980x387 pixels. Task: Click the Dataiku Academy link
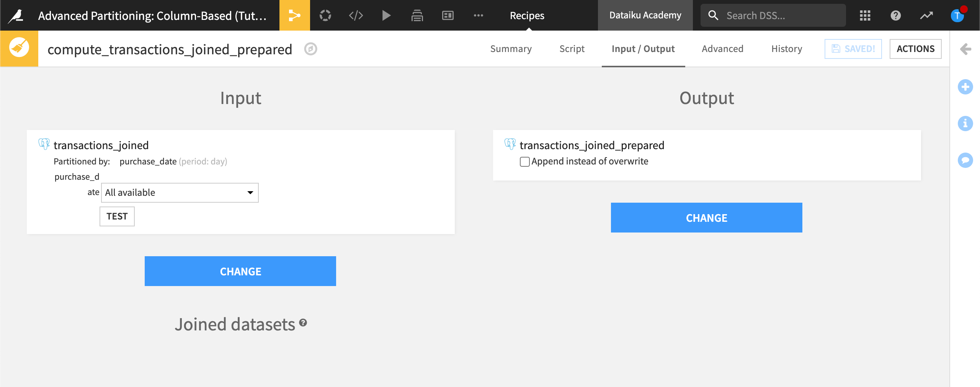pos(645,15)
